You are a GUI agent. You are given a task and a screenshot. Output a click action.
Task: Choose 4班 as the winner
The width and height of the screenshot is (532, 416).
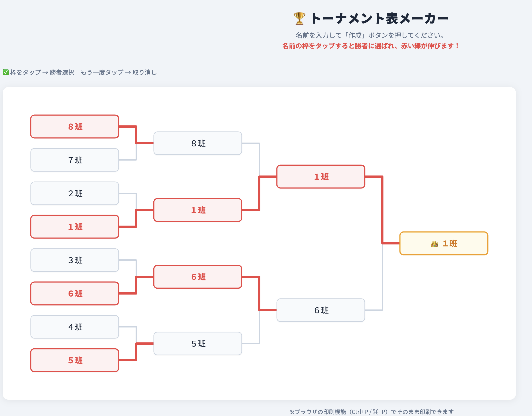[74, 327]
